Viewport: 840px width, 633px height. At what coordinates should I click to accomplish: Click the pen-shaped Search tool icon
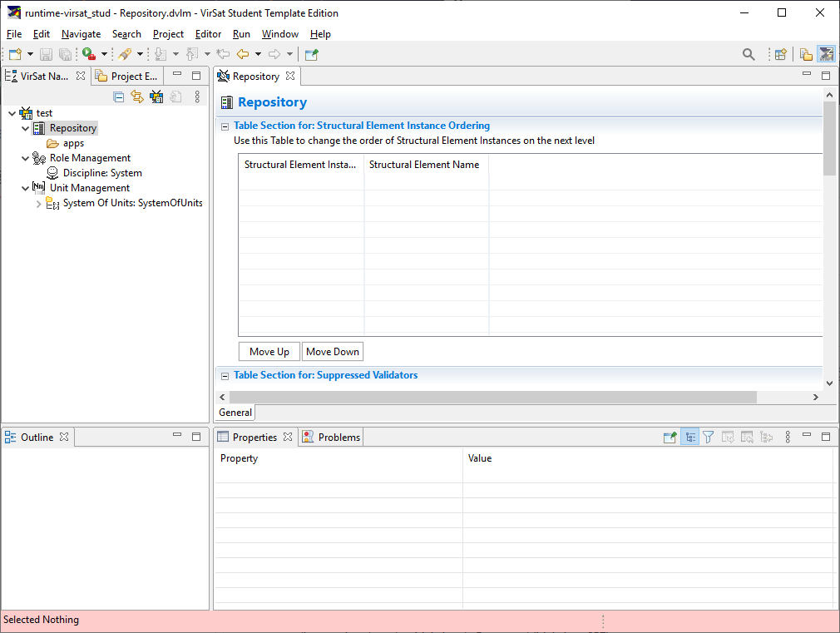(x=126, y=54)
